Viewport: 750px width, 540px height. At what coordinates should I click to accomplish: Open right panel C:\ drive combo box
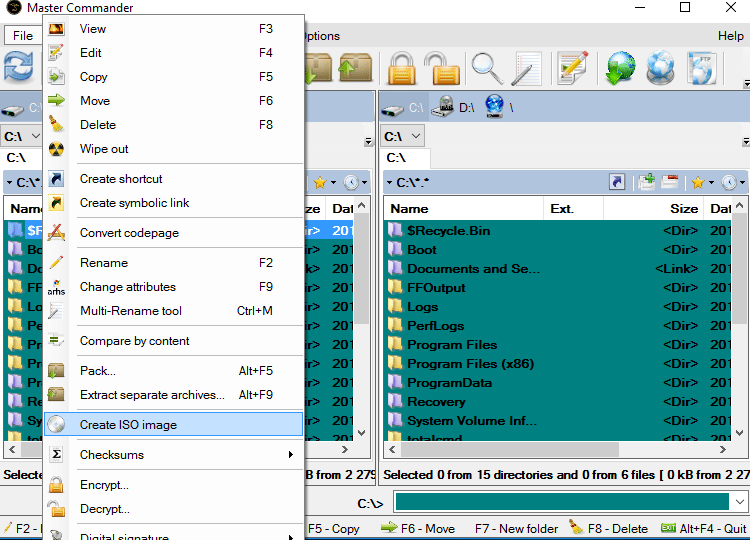coord(403,136)
